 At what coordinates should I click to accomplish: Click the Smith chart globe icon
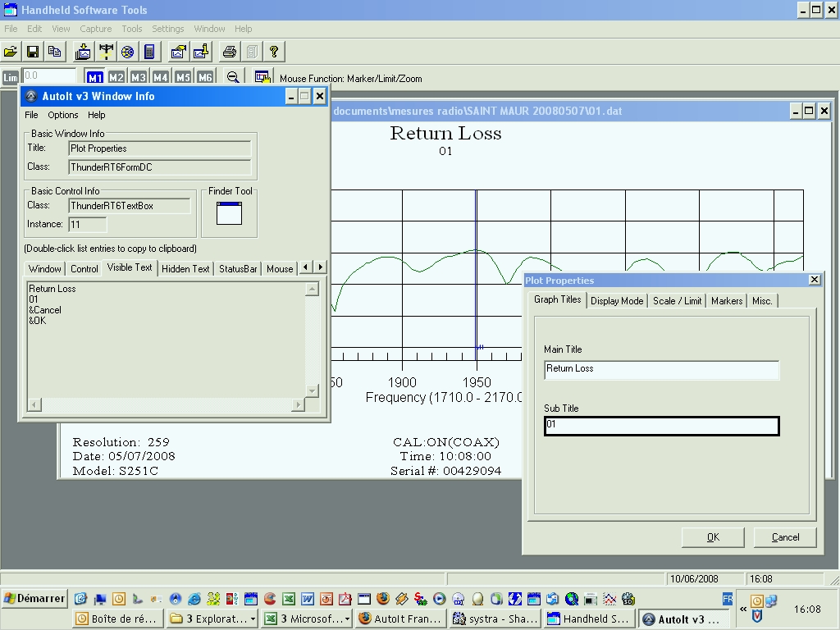128,52
